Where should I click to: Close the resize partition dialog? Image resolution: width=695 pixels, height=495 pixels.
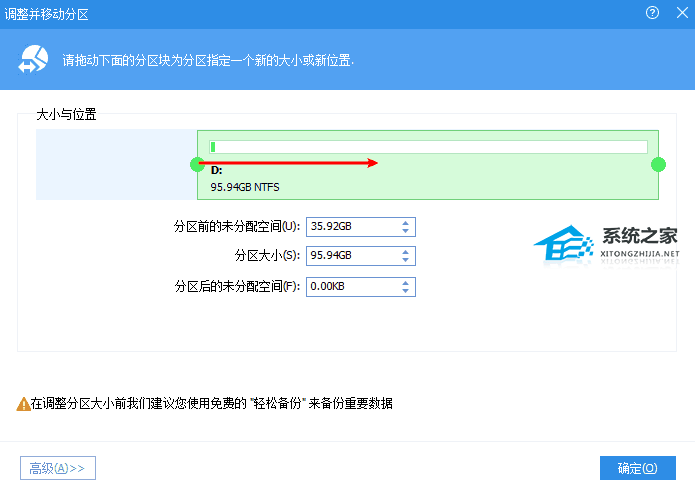[682, 13]
